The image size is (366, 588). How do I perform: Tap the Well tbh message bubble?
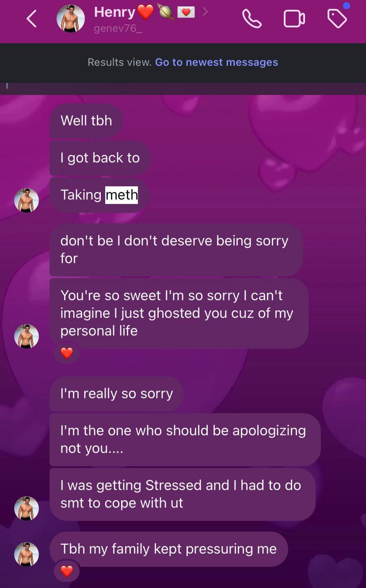click(x=86, y=121)
